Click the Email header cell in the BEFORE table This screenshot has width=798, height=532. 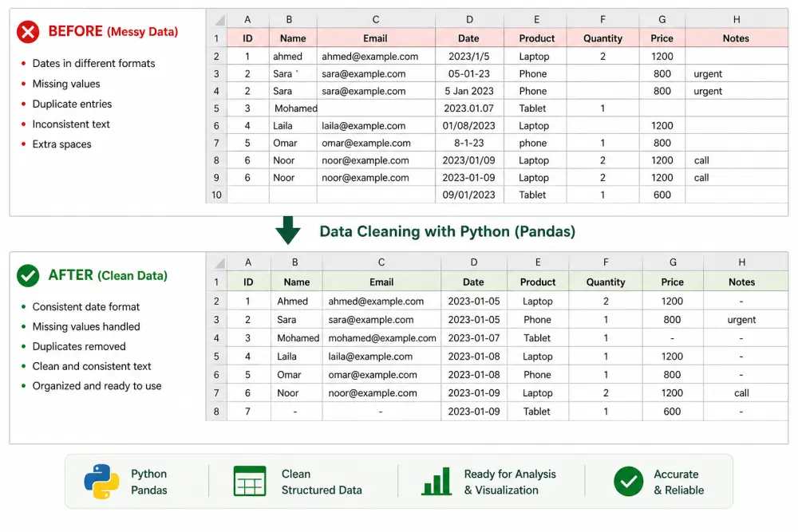click(376, 38)
